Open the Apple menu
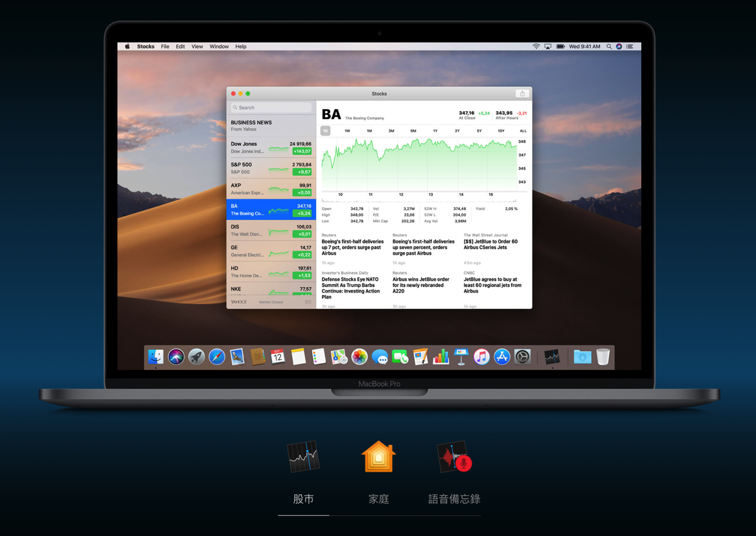 pos(127,47)
